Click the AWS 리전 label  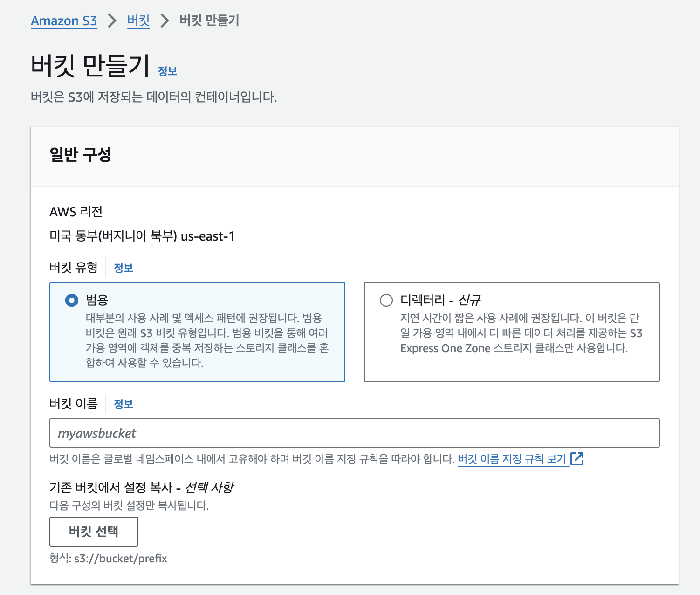[76, 212]
